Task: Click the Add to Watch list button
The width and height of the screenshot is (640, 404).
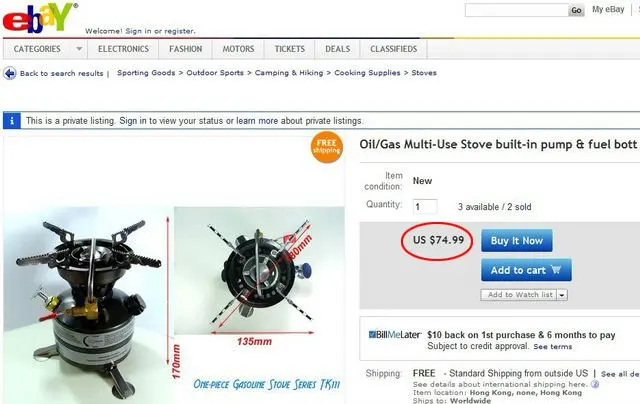Action: pyautogui.click(x=519, y=295)
